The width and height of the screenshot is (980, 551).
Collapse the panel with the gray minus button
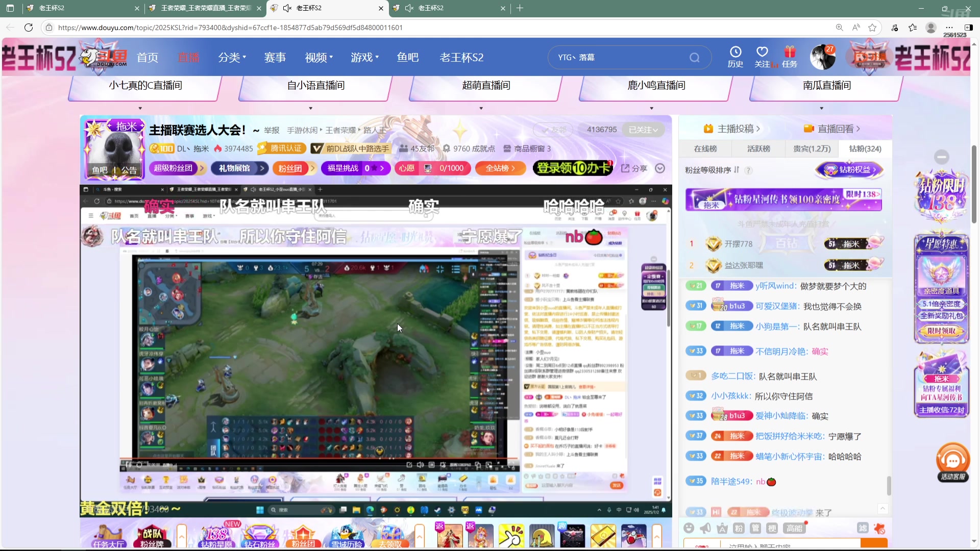(942, 157)
